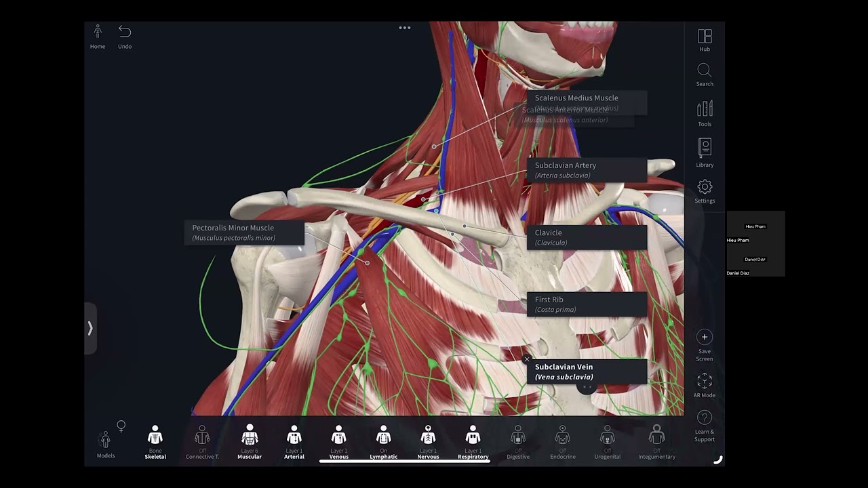The width and height of the screenshot is (868, 488).
Task: Select the First Rib label
Action: 587,304
